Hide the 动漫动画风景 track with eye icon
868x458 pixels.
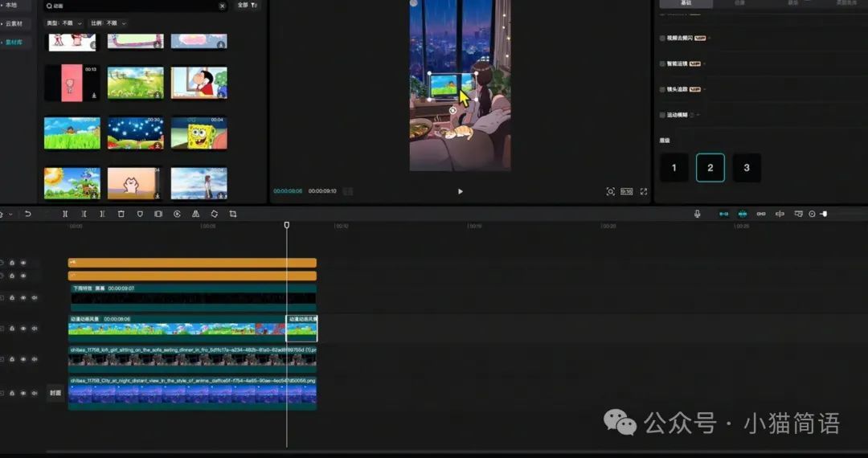pyautogui.click(x=23, y=329)
